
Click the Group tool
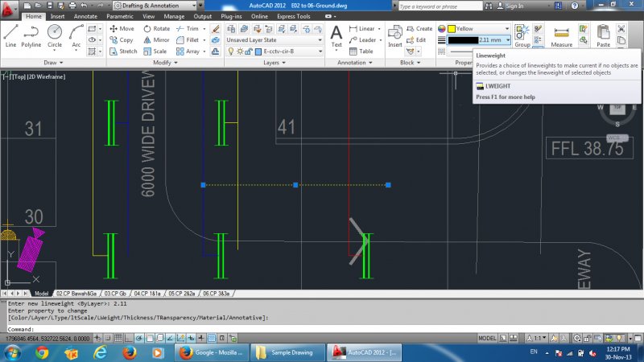tap(522, 36)
